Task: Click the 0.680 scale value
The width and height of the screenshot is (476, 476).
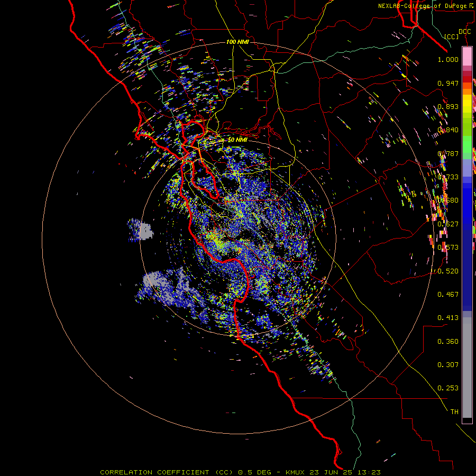Action: tap(448, 200)
